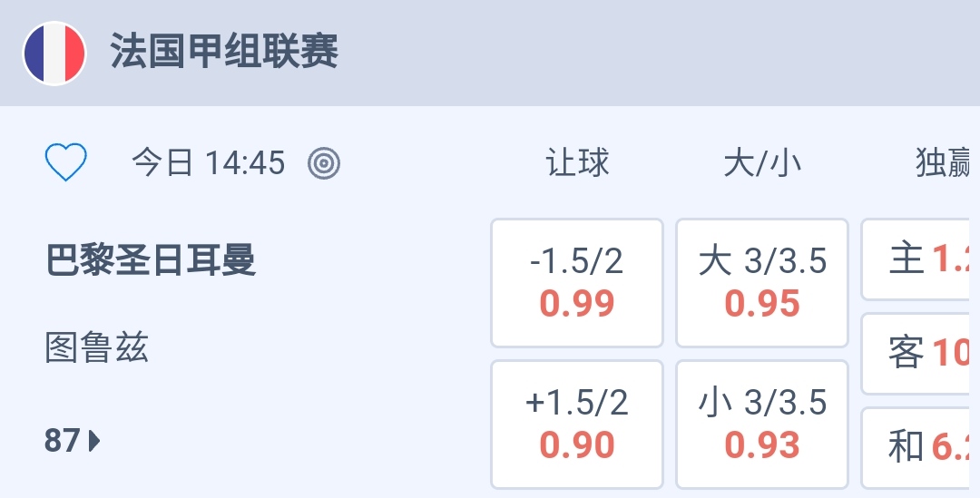Select the 让球 column header
Viewport: 980px width, 498px height.
(x=577, y=163)
